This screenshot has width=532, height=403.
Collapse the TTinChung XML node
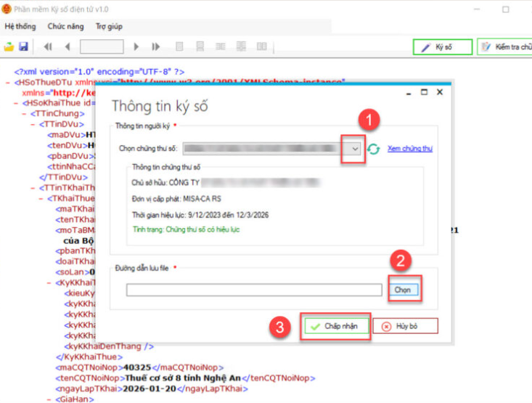(x=24, y=114)
